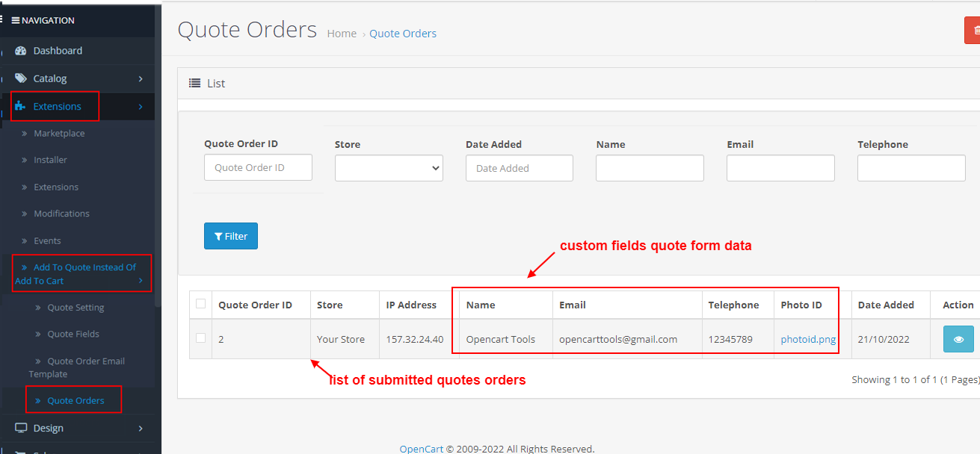
Task: Expand the Design menu chevron
Action: tap(141, 428)
